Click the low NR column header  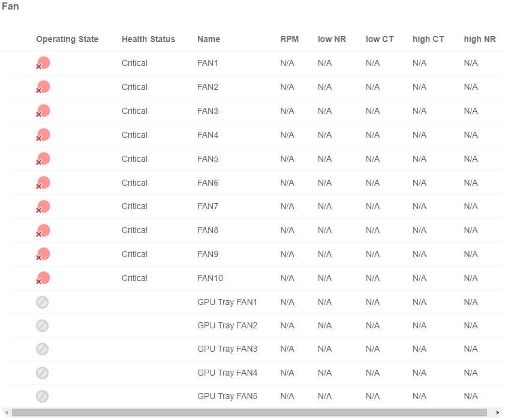click(x=332, y=39)
